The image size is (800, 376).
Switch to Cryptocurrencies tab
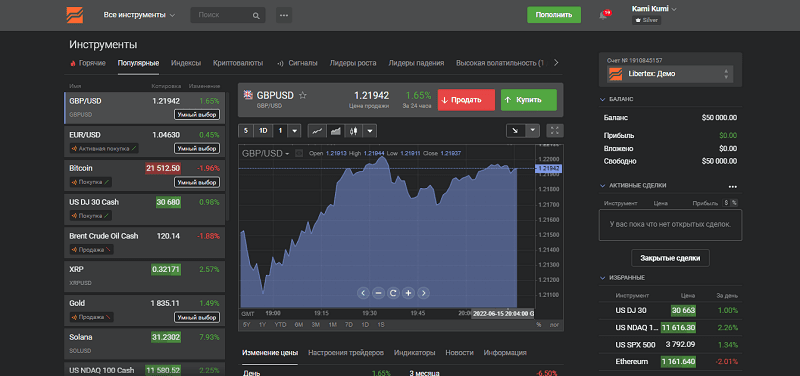tap(238, 63)
